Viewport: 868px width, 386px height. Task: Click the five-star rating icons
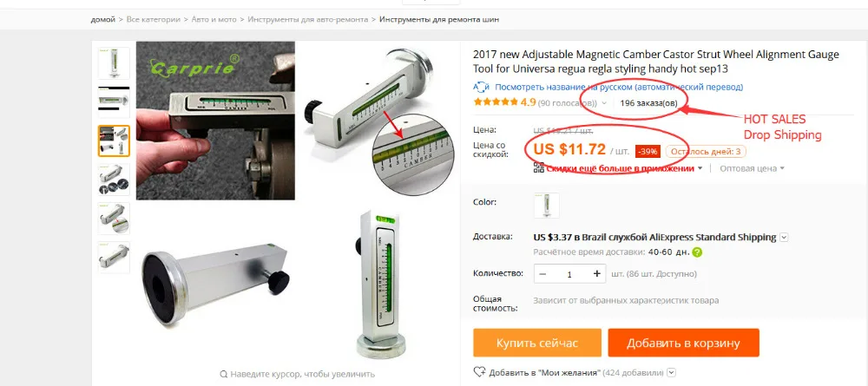(496, 102)
